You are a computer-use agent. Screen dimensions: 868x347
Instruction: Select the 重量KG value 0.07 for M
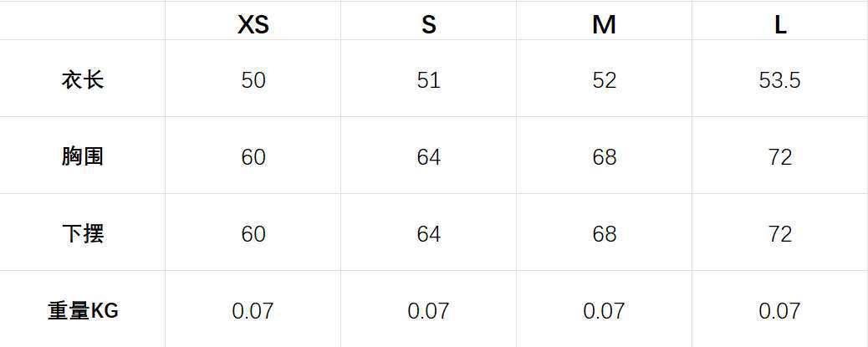point(604,311)
